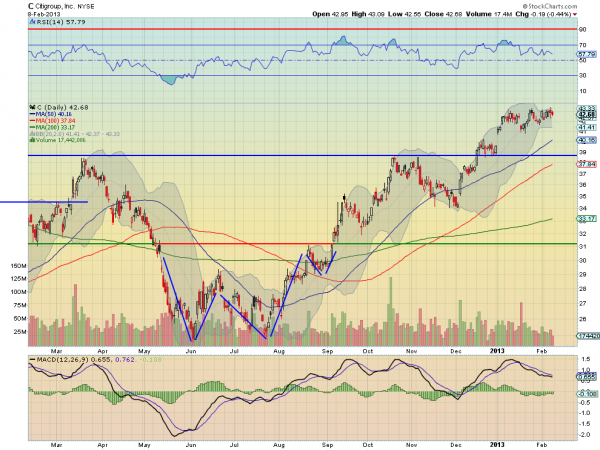Click the 37.84 red flag on price axis
The image size is (600, 450).
pos(587,164)
